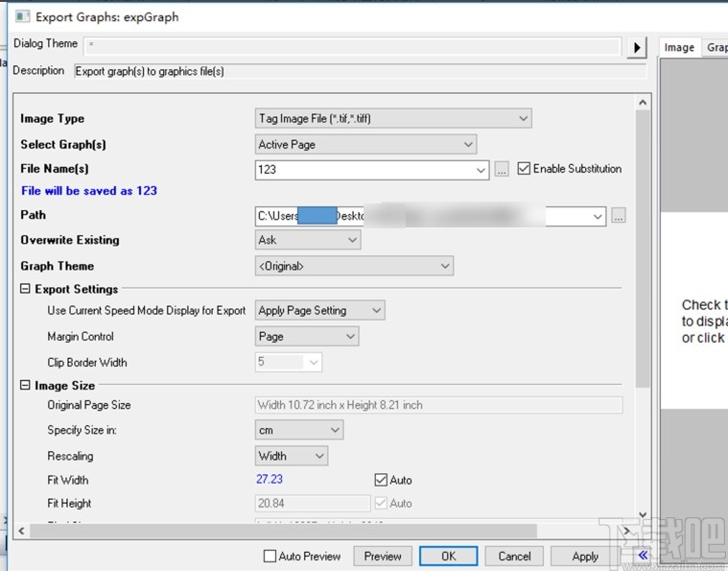The width and height of the screenshot is (728, 571).
Task: Click the horizontal scrollbar left arrow
Action: click(x=21, y=531)
